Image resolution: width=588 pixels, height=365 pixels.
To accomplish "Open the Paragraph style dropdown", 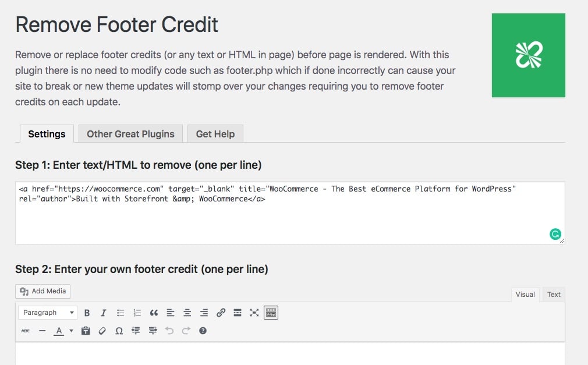I will [x=47, y=313].
